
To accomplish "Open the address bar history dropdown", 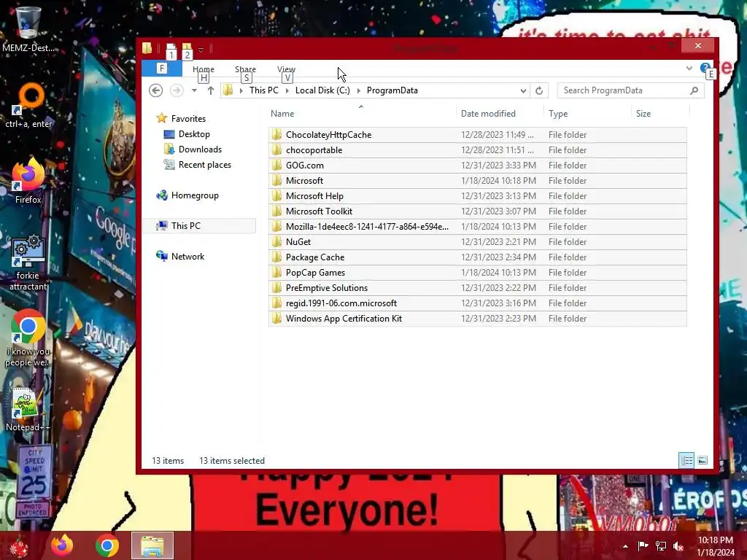I will pos(523,90).
